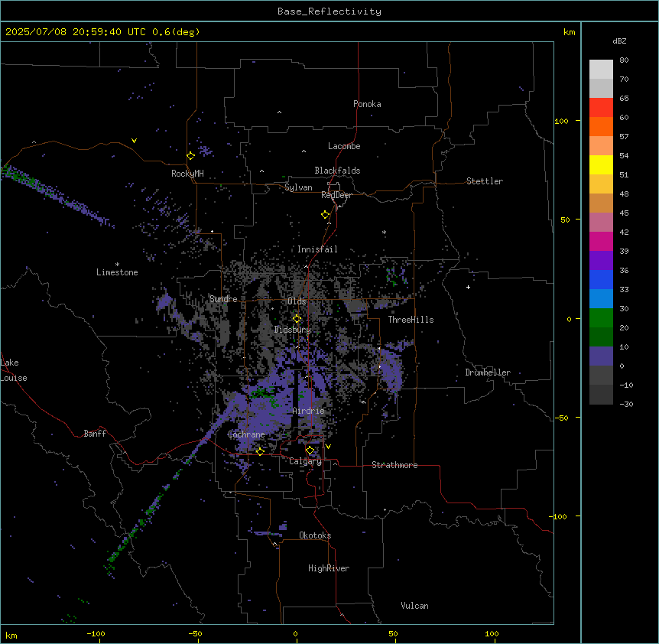
Task: Click the Ponoka city label
Action: tap(367, 104)
